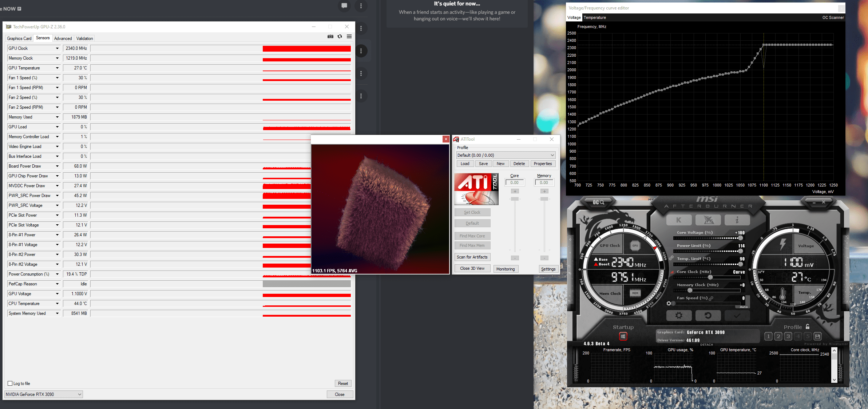Image resolution: width=868 pixels, height=409 pixels.
Task: Open the GPU Voltage sensor dropdown
Action: 57,294
